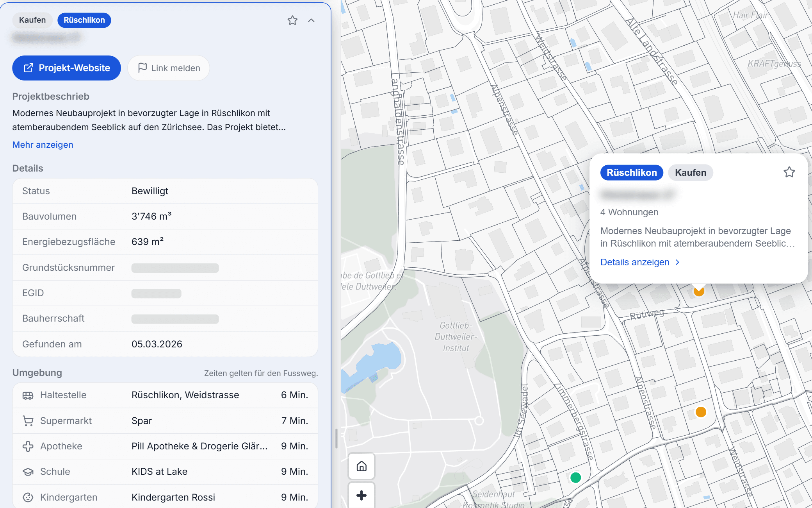Click the orange marker on lower Alpenstrasse
The width and height of the screenshot is (812, 508).
[x=701, y=412]
